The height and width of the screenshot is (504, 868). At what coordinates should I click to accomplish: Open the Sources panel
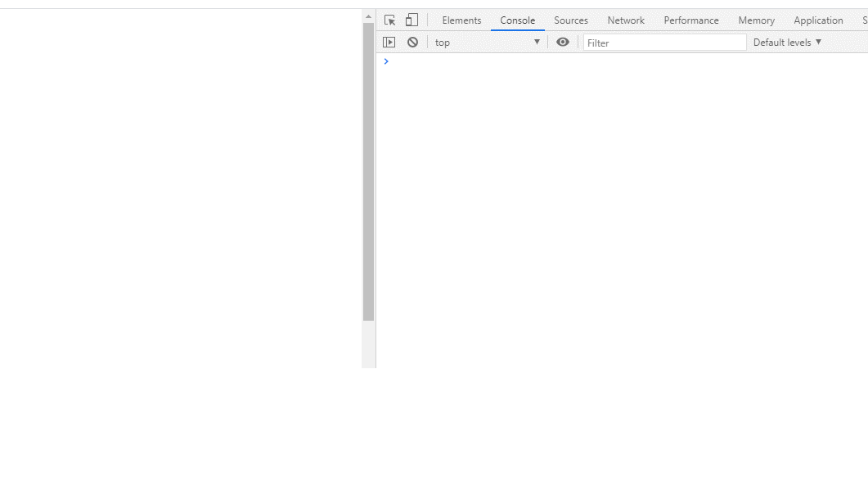pos(570,20)
